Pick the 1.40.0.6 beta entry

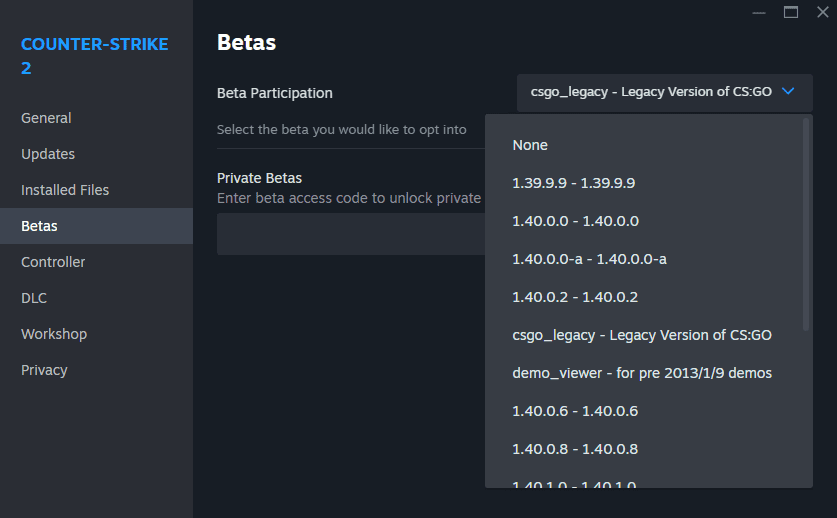574,411
